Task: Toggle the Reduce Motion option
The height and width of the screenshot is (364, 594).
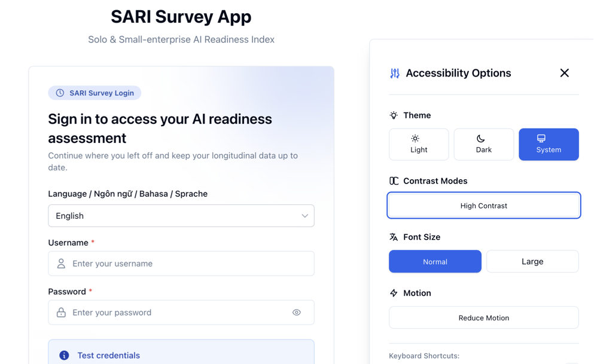Action: pyautogui.click(x=483, y=318)
